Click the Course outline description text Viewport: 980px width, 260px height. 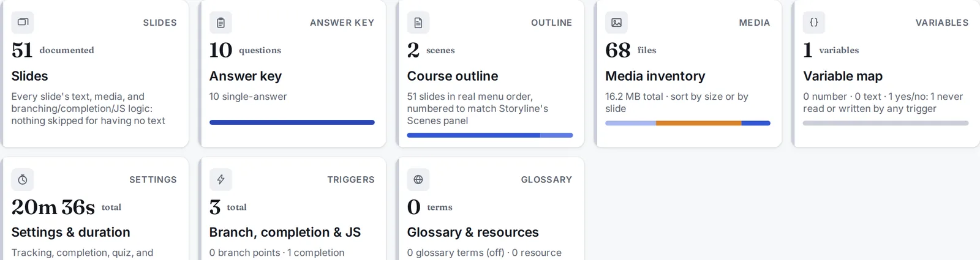pyautogui.click(x=478, y=109)
